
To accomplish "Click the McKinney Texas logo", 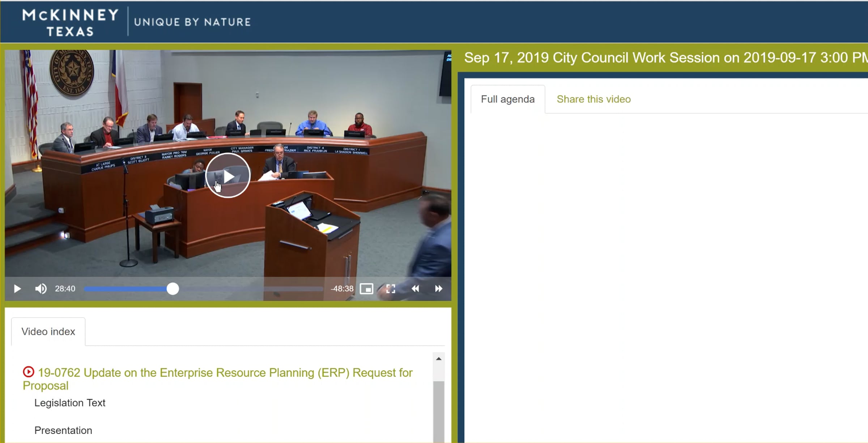I will (x=71, y=22).
